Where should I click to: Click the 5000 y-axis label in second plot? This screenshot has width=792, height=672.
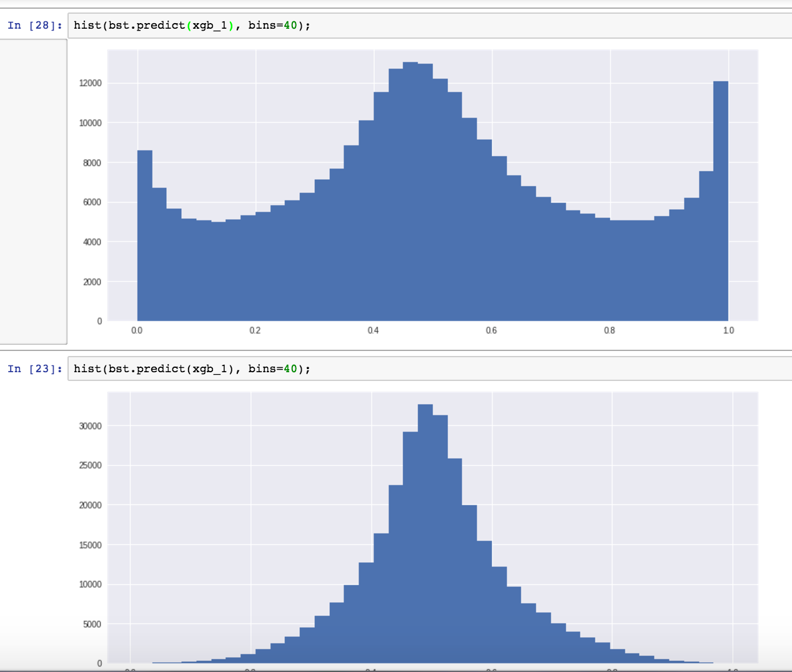[92, 625]
